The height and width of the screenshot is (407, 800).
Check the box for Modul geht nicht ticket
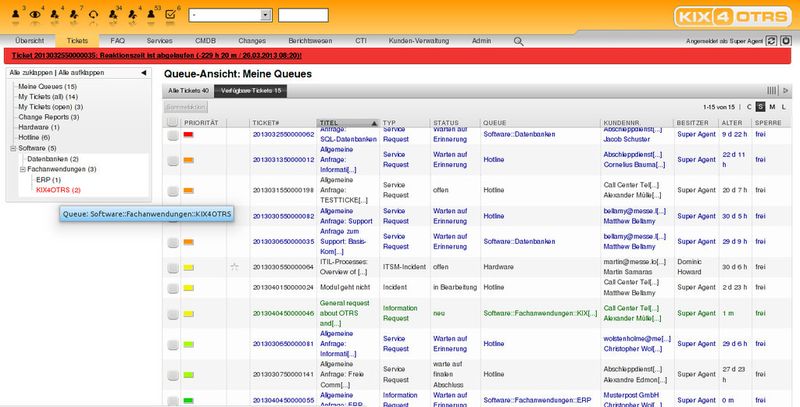[173, 288]
